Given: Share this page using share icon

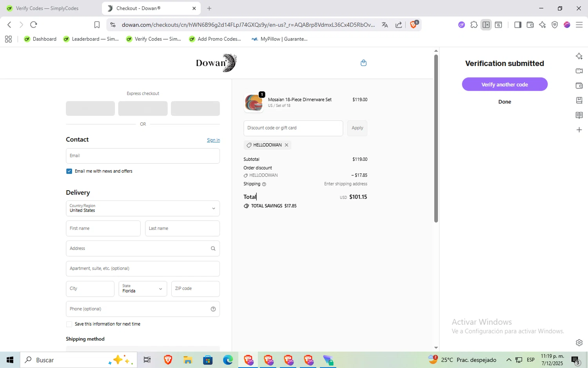Looking at the screenshot, I should [x=399, y=25].
